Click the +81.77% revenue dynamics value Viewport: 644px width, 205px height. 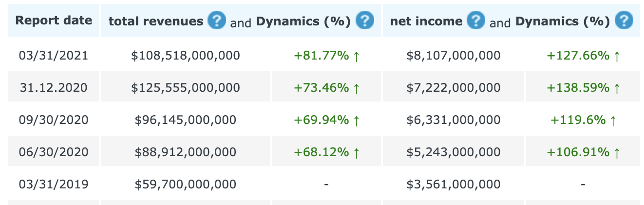point(326,56)
